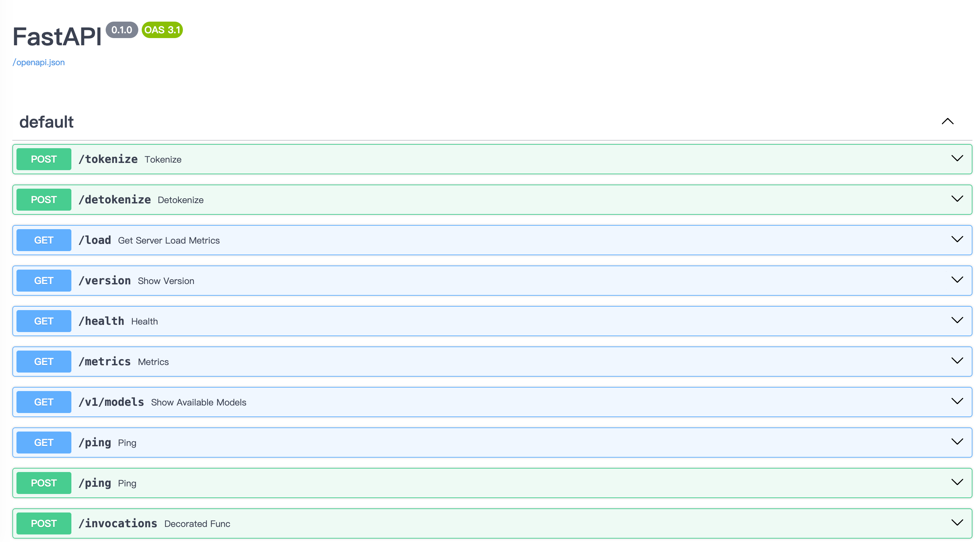
Task: Select the /invocations endpoint path
Action: pyautogui.click(x=118, y=523)
